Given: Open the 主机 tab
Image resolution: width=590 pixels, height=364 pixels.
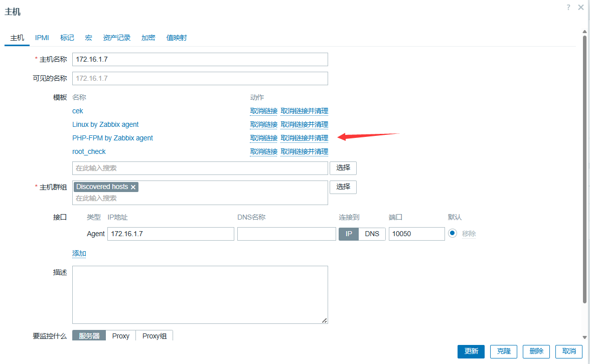Looking at the screenshot, I should coord(17,38).
